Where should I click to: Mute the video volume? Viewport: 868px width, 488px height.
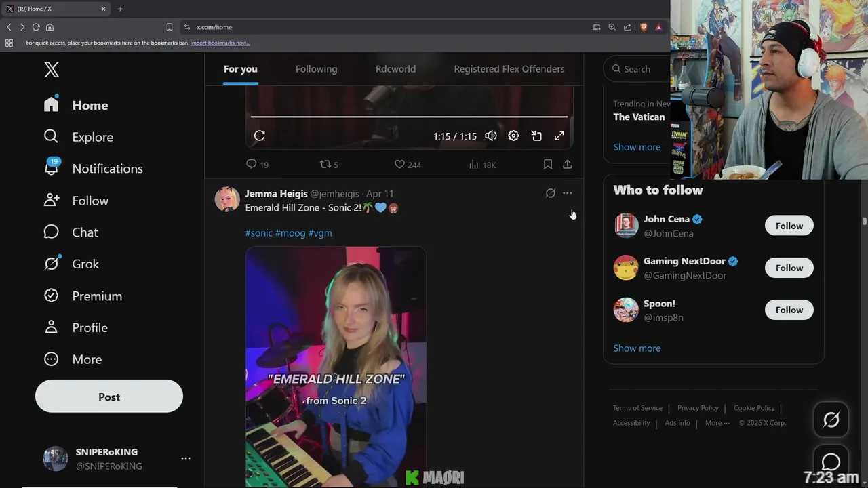(x=491, y=136)
